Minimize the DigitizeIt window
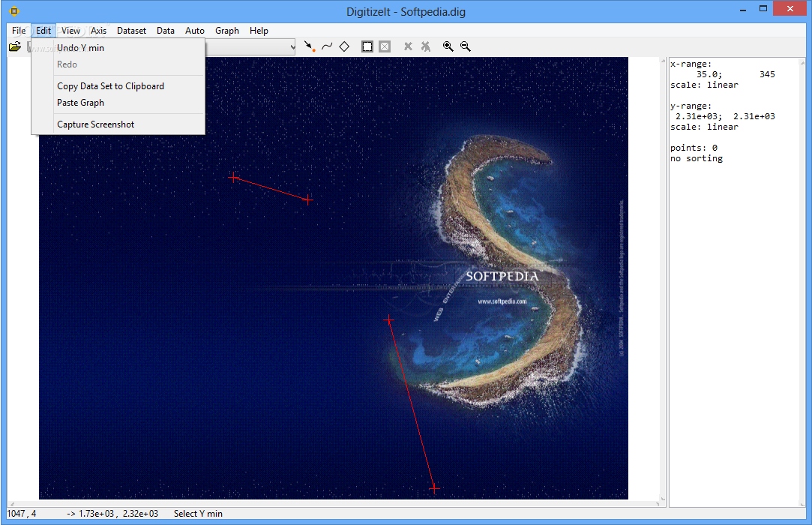 [743, 9]
